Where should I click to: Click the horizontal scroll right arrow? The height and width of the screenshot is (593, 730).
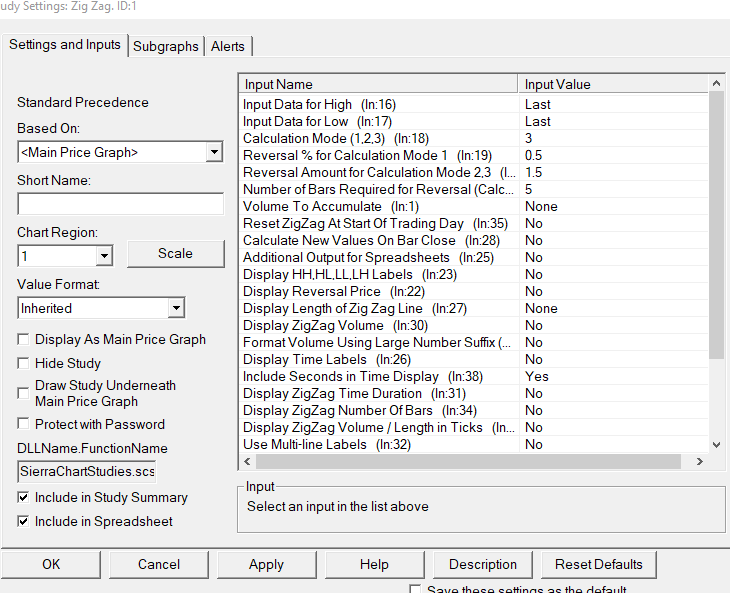tap(700, 461)
